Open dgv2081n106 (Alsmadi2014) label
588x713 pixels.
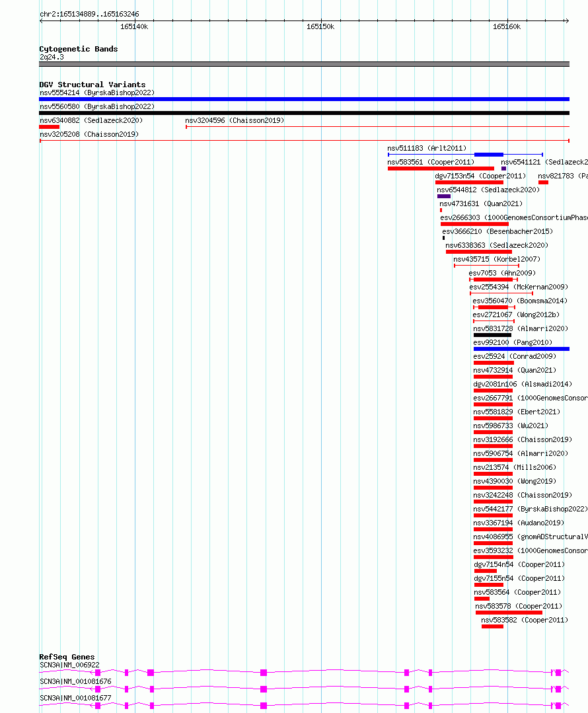[523, 384]
